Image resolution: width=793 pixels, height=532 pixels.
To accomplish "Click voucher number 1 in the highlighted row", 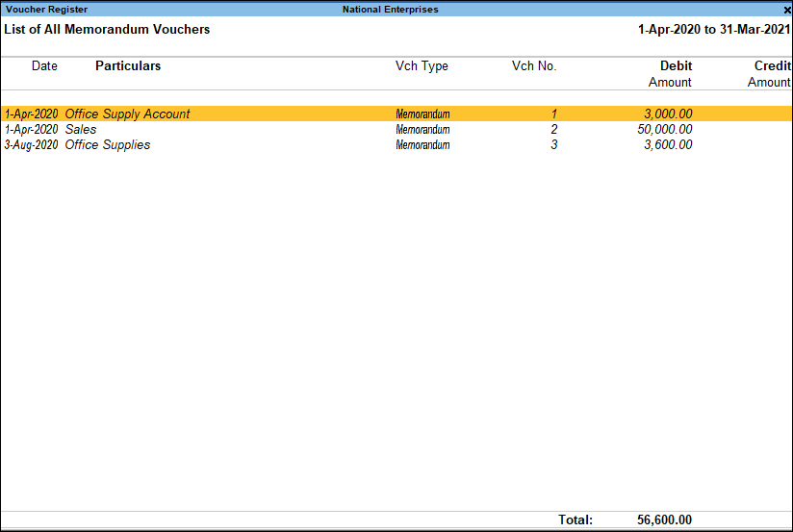I will pyautogui.click(x=554, y=114).
